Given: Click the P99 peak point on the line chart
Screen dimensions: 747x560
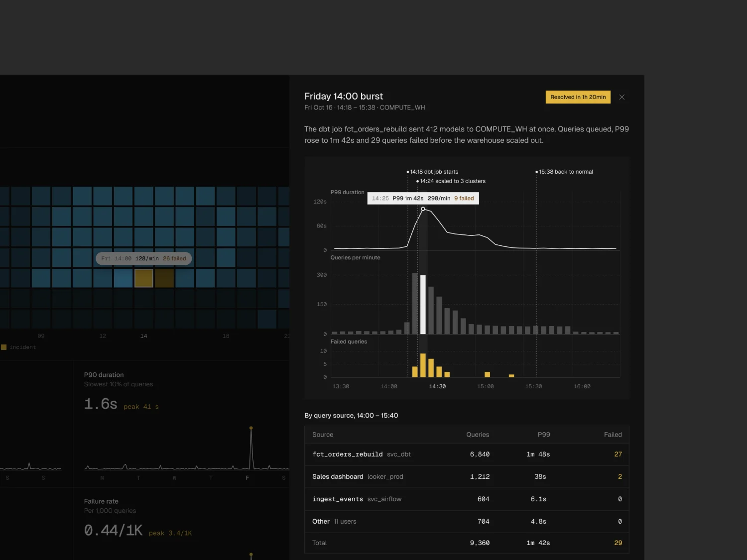Looking at the screenshot, I should [423, 209].
